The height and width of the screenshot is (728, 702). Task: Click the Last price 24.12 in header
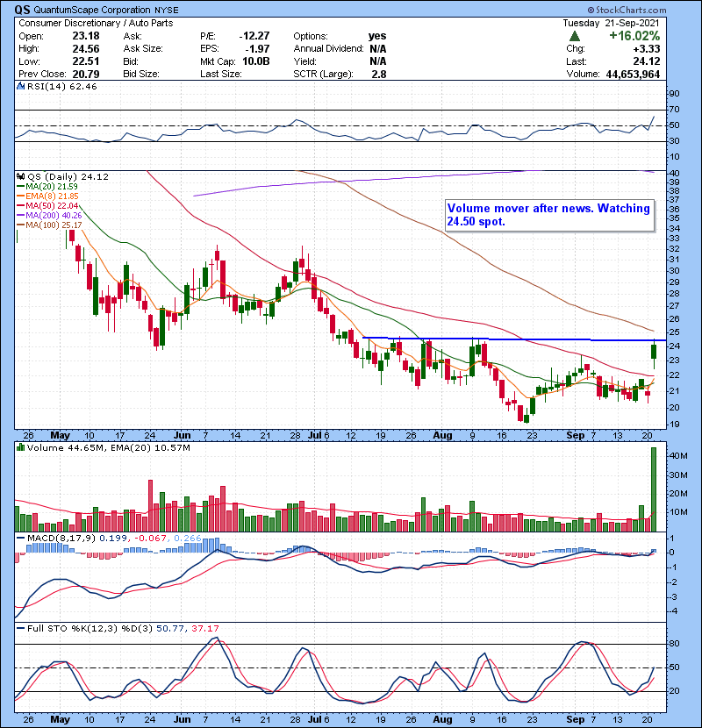click(646, 61)
